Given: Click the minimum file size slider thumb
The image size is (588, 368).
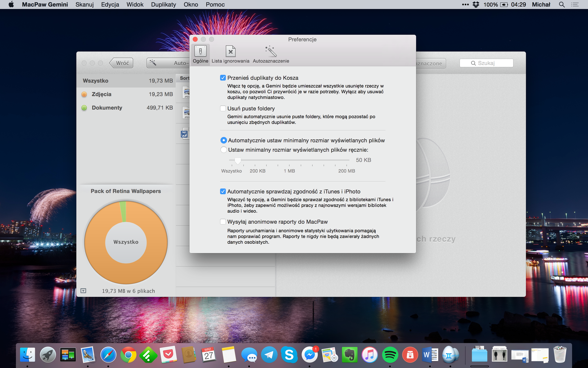Looking at the screenshot, I should click(x=238, y=160).
